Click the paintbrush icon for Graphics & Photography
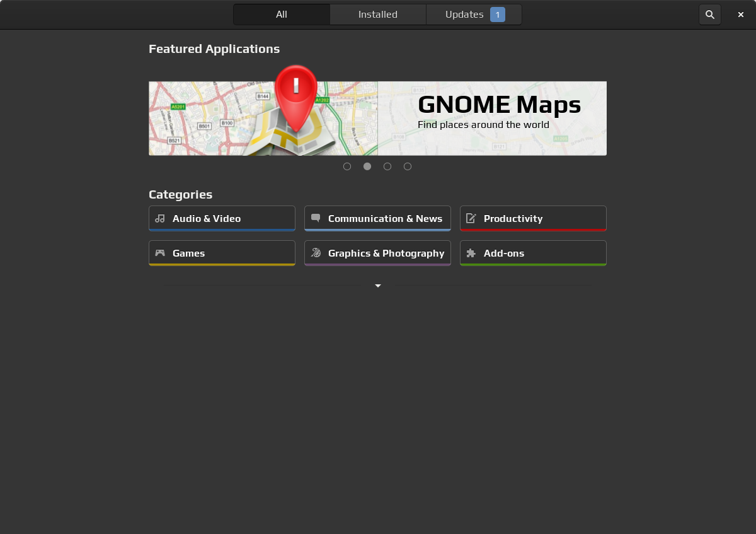 pyautogui.click(x=316, y=253)
